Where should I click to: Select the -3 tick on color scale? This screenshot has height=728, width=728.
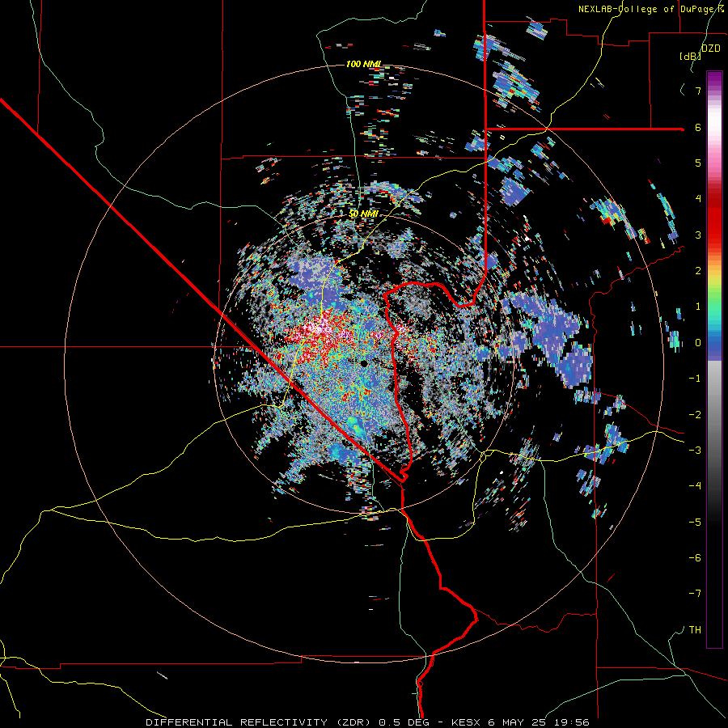click(x=695, y=451)
